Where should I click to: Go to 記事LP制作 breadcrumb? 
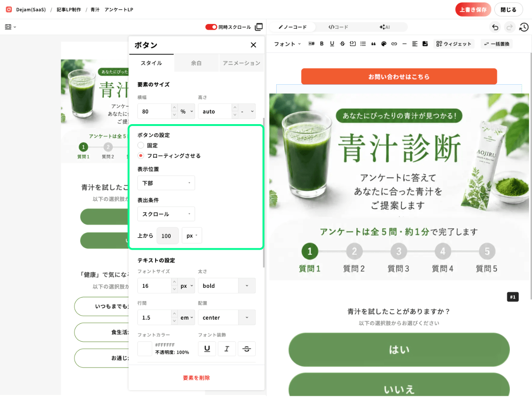click(69, 9)
